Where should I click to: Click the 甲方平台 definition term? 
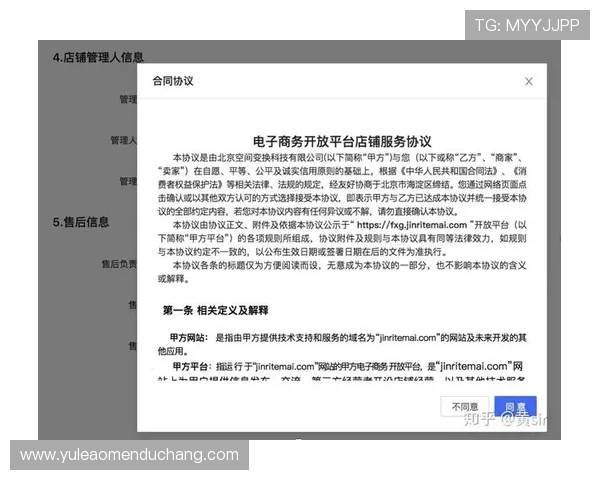click(190, 366)
